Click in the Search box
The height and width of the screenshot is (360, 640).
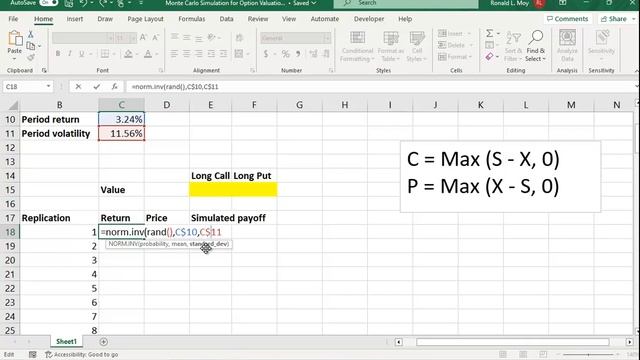406,3
